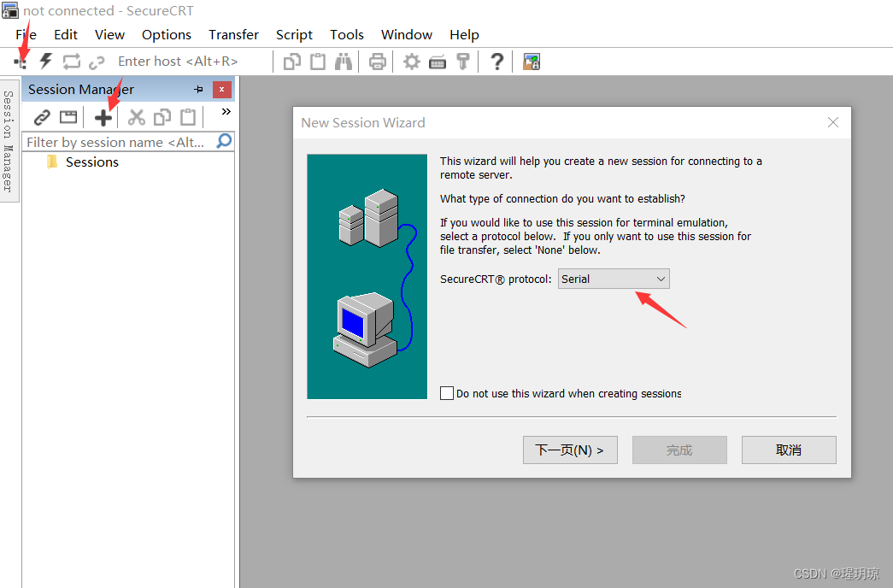The width and height of the screenshot is (893, 588).
Task: Open the File menu
Action: pos(26,35)
